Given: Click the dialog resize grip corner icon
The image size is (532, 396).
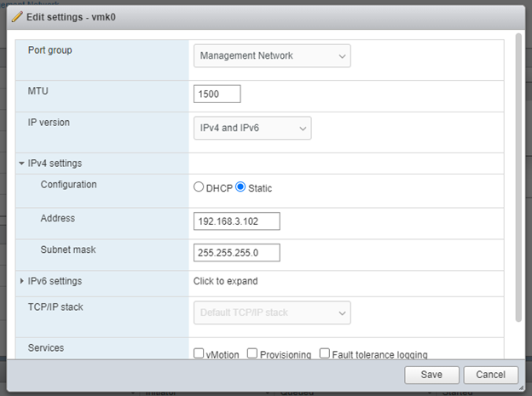Looking at the screenshot, I should tap(521, 387).
